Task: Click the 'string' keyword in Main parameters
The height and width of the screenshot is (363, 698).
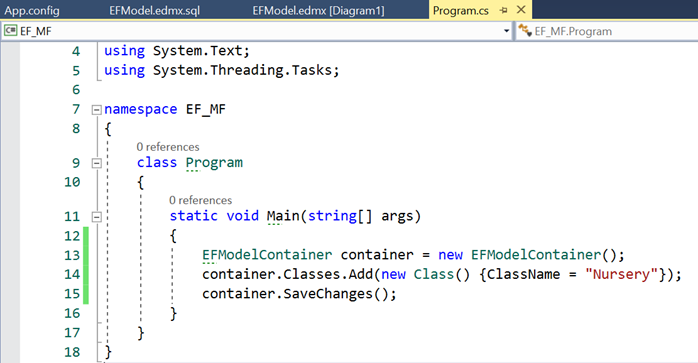Action: click(x=332, y=216)
